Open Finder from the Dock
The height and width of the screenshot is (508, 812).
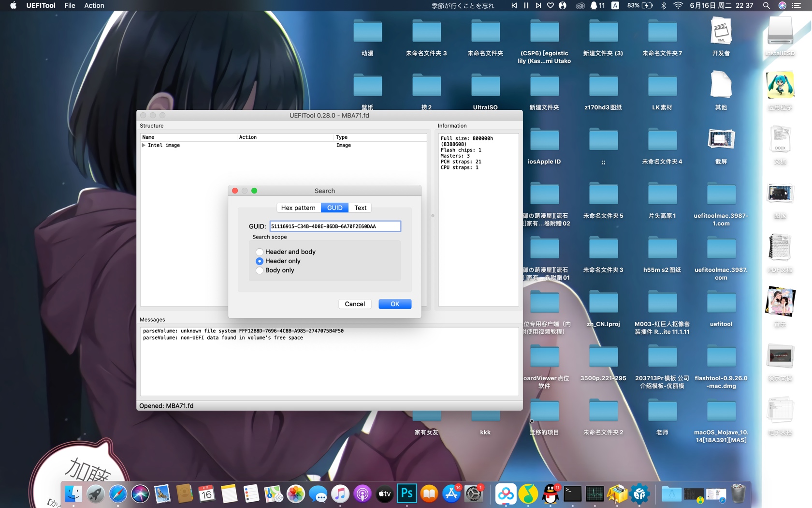pos(73,494)
